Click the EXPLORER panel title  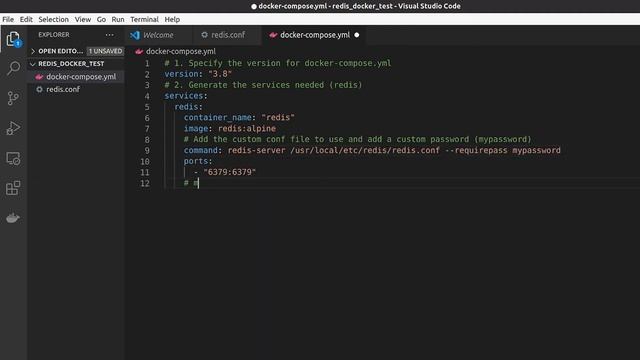(x=54, y=35)
